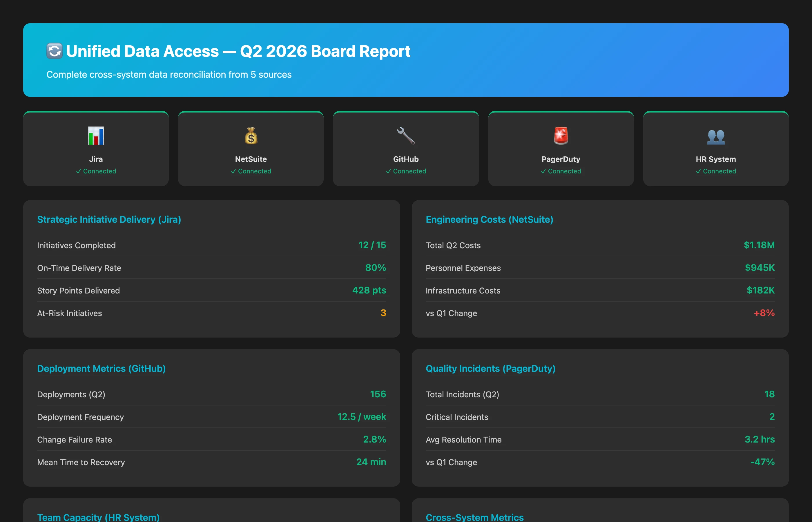Viewport: 812px width, 522px height.
Task: Click the GitHub wrench icon
Action: 406,136
